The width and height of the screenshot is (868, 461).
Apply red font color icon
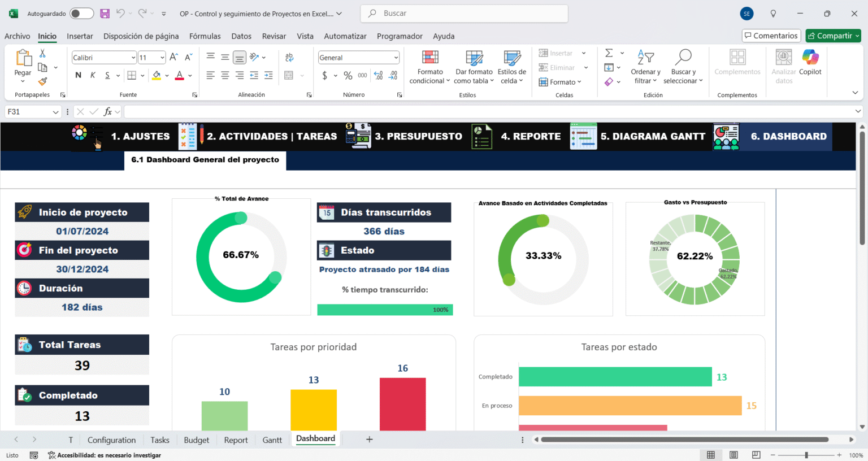(x=180, y=75)
